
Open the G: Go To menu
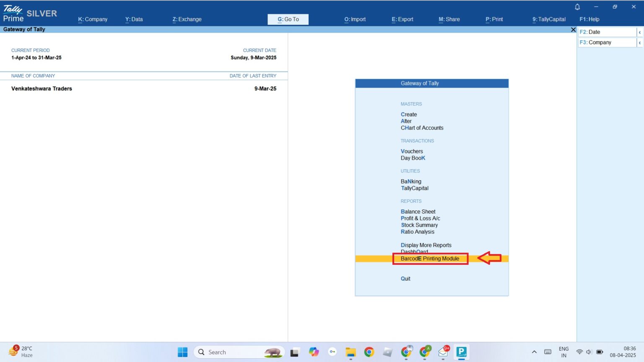click(288, 19)
